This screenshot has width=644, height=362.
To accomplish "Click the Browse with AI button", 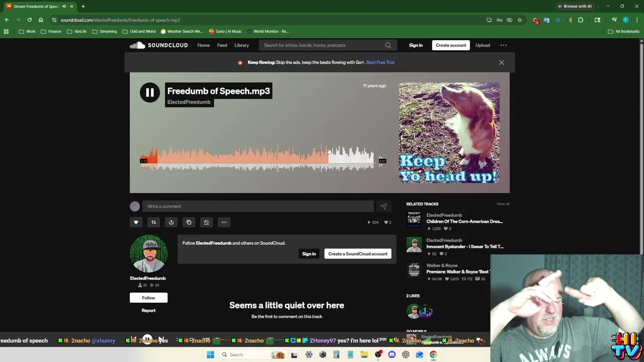I will (574, 6).
